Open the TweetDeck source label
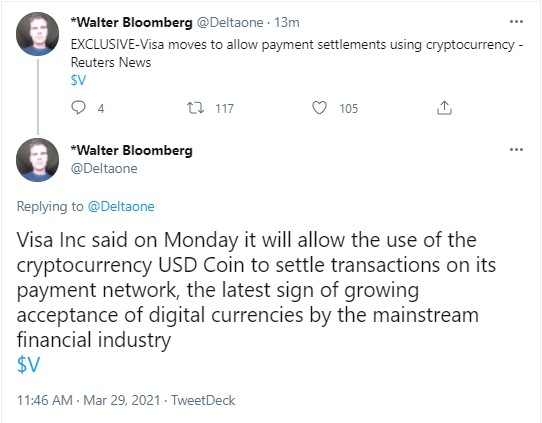 coord(203,400)
